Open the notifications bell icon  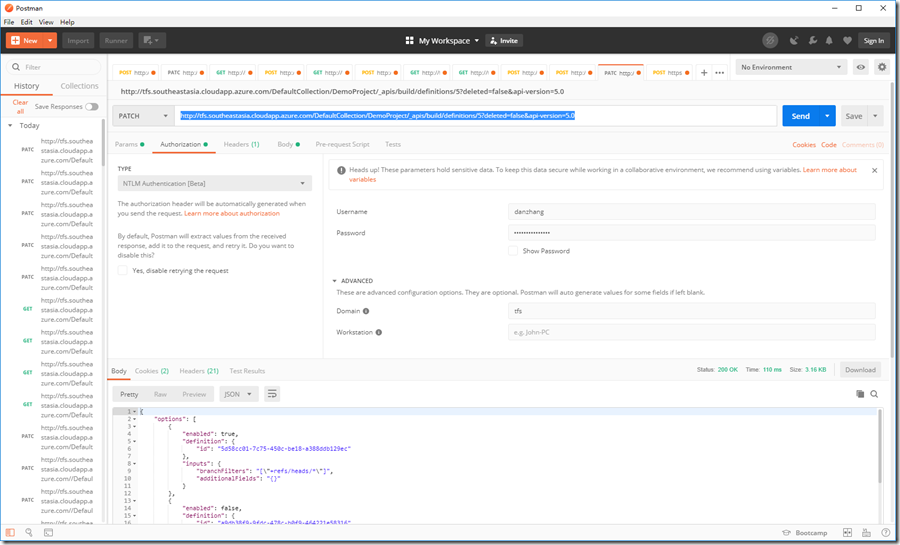pyautogui.click(x=829, y=41)
